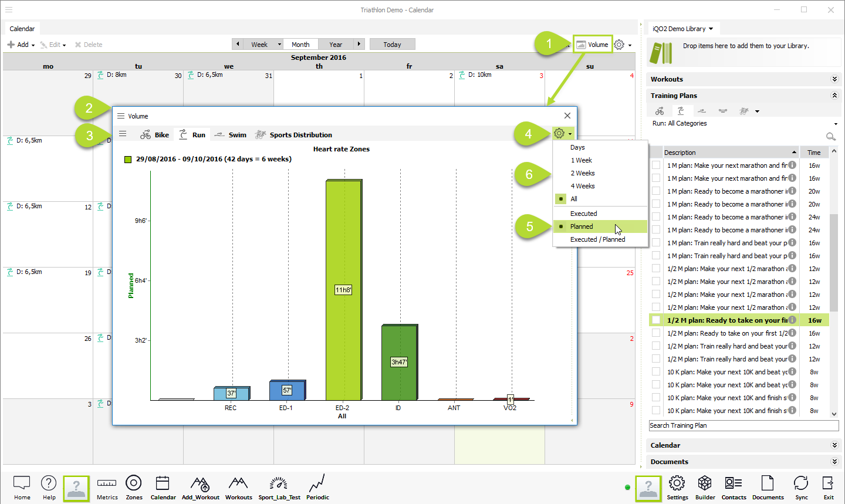The width and height of the screenshot is (845, 504).
Task: Open the Metrics ruler icon
Action: tap(107, 487)
